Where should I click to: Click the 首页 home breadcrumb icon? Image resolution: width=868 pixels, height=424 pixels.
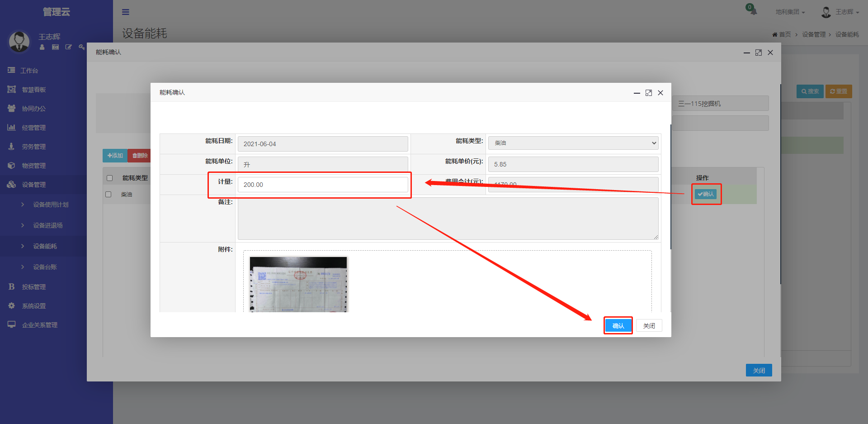(x=775, y=35)
